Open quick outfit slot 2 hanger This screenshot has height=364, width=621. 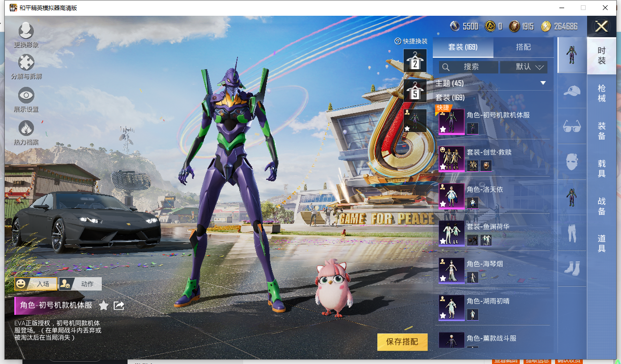pyautogui.click(x=415, y=61)
